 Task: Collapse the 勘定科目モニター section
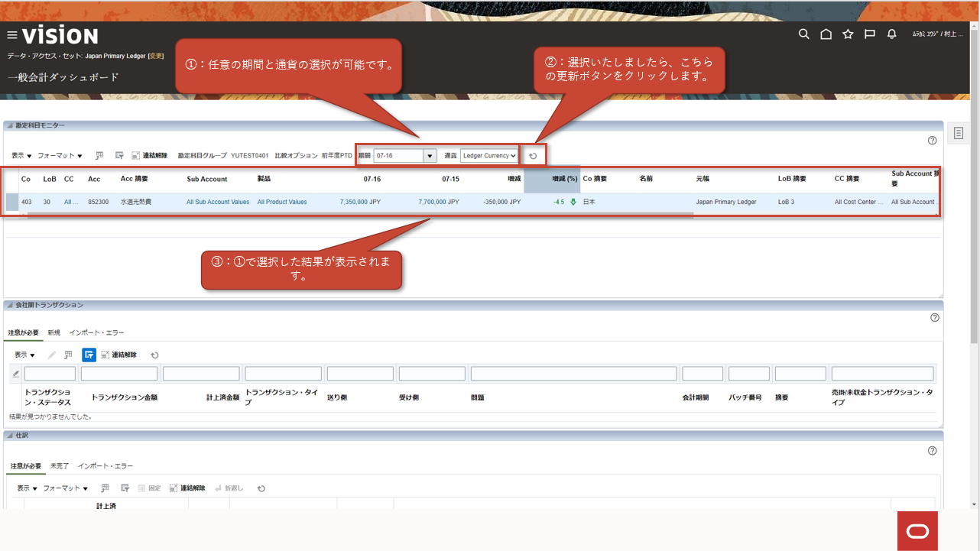(10, 125)
